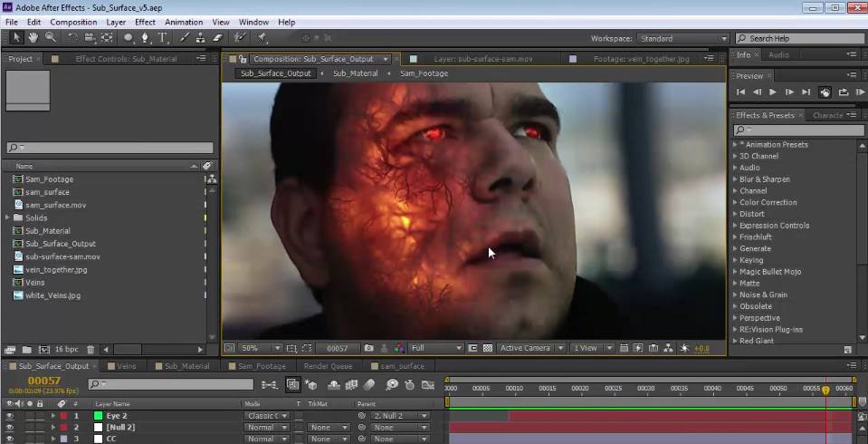Expand the Blur & Sharpen effects category
Viewport: 868px width, 444px height.
click(x=735, y=179)
